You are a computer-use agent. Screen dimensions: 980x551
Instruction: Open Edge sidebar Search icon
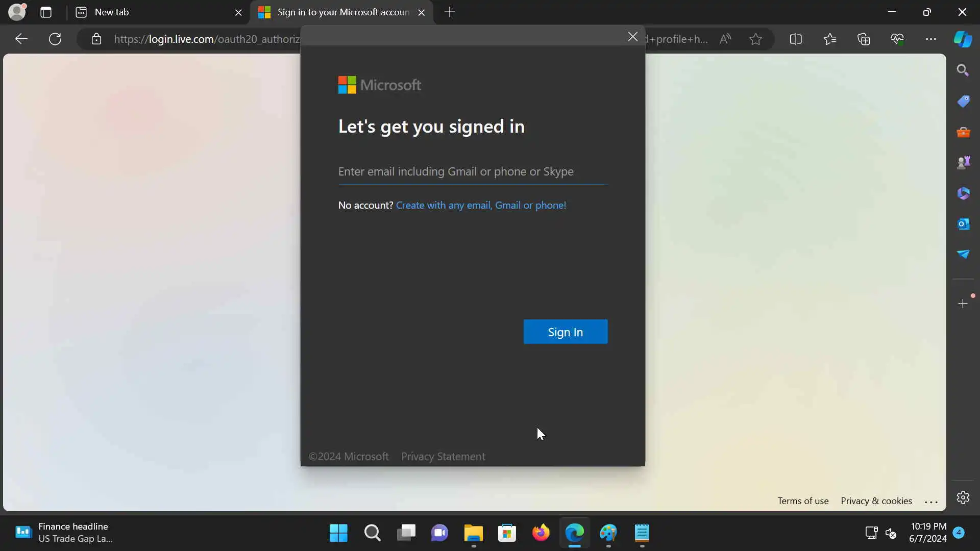[963, 70]
